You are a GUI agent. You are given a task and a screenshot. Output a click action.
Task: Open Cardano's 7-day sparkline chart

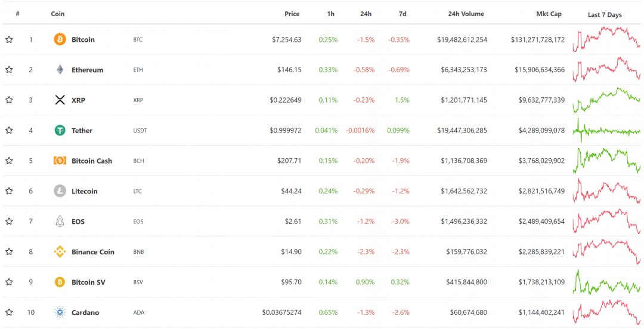pos(606,312)
